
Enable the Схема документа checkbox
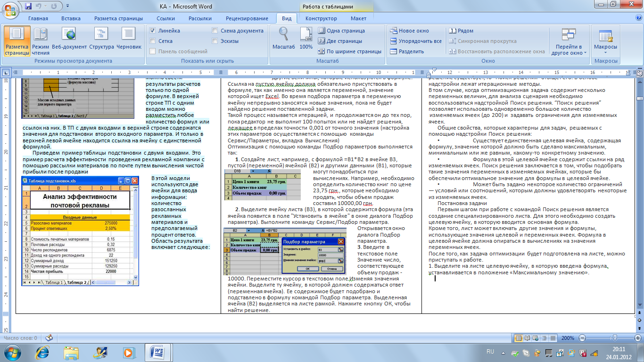[215, 31]
